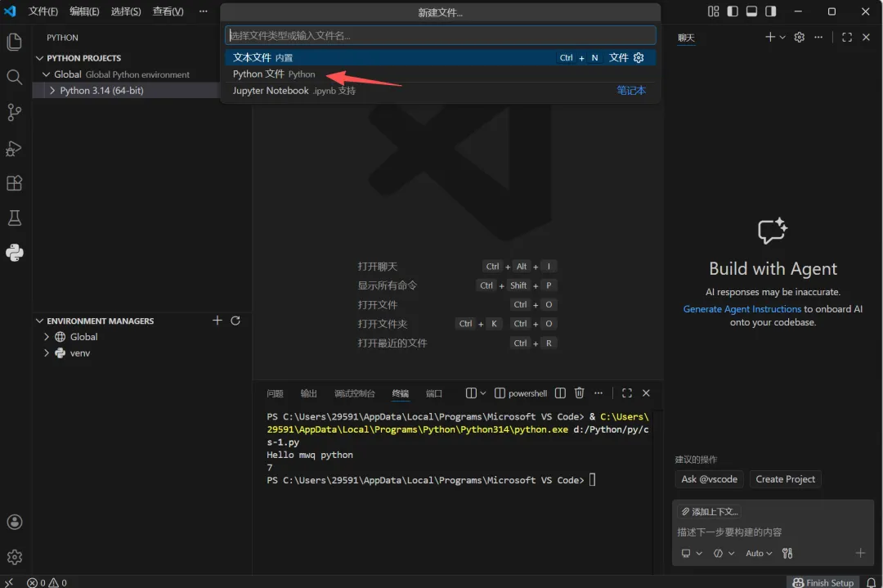
Task: Open terminal launch profile dropdown
Action: click(482, 393)
